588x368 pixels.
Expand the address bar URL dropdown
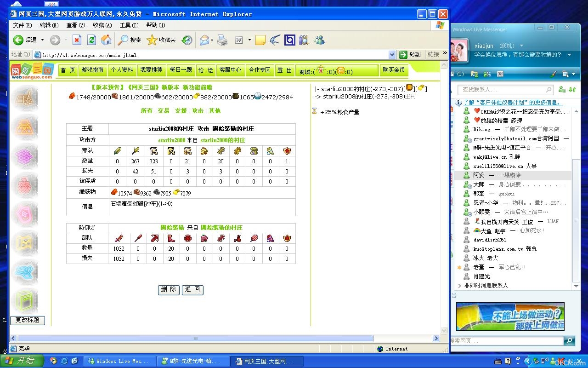tap(392, 55)
